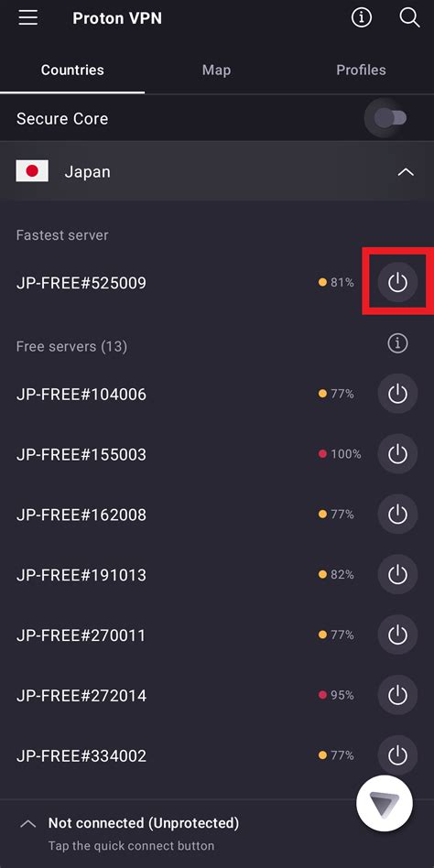Connect to JP-FREE#334002 with power icon
Image resolution: width=434 pixels, height=868 pixels.
click(396, 755)
